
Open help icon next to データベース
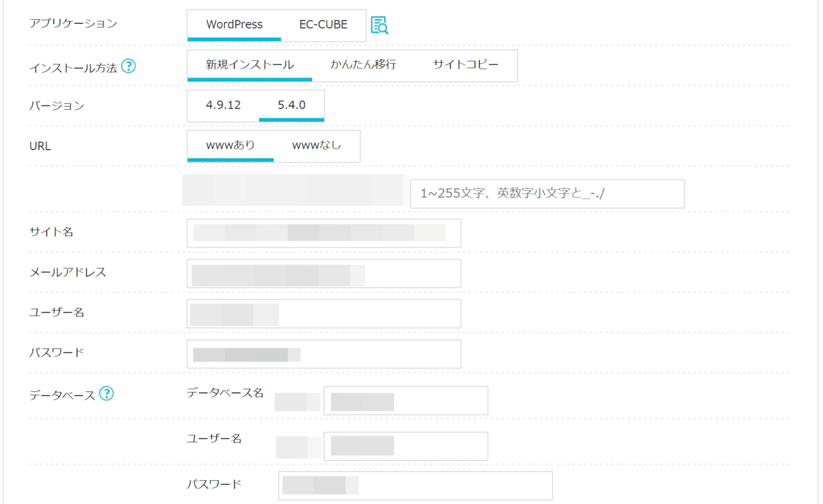[x=106, y=394]
